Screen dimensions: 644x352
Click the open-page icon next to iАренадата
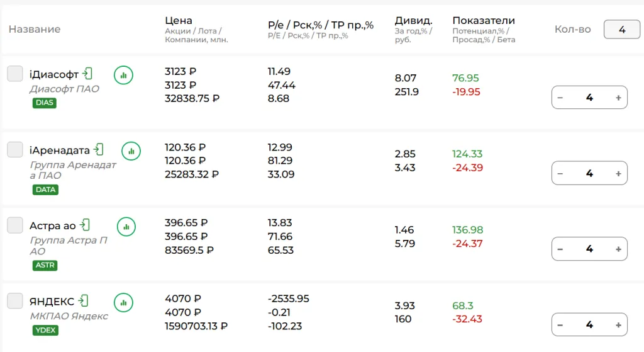(99, 150)
